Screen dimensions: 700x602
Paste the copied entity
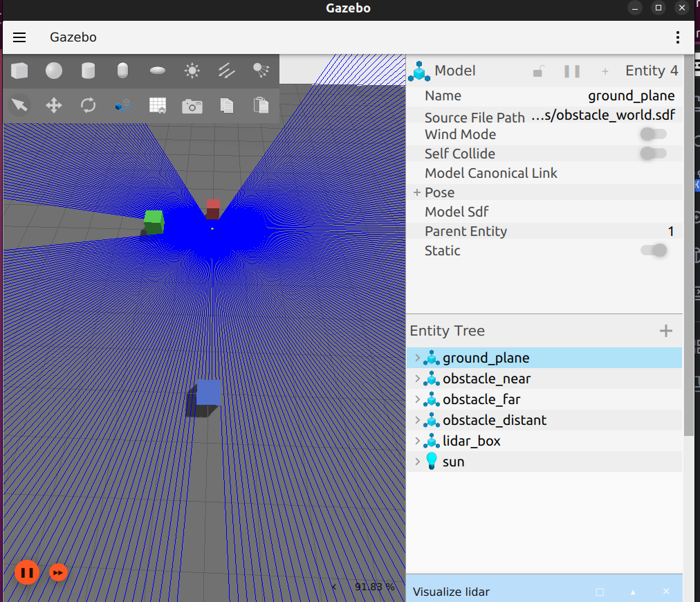(x=261, y=105)
